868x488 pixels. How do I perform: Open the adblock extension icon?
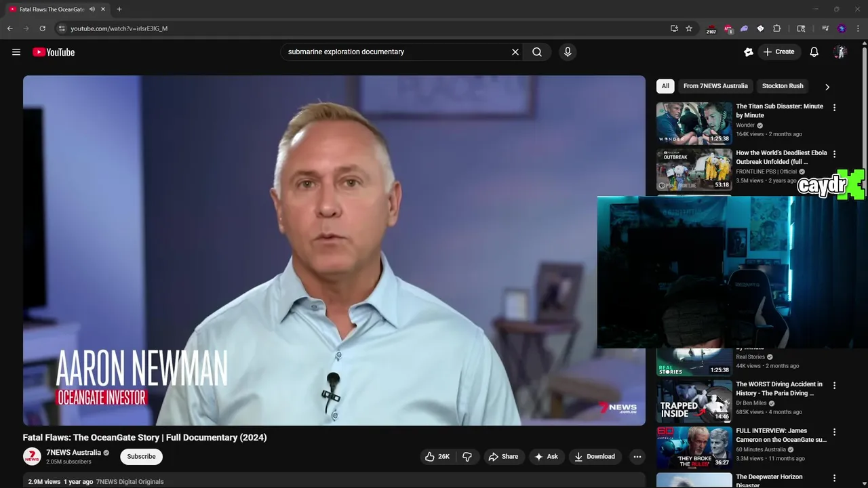728,29
